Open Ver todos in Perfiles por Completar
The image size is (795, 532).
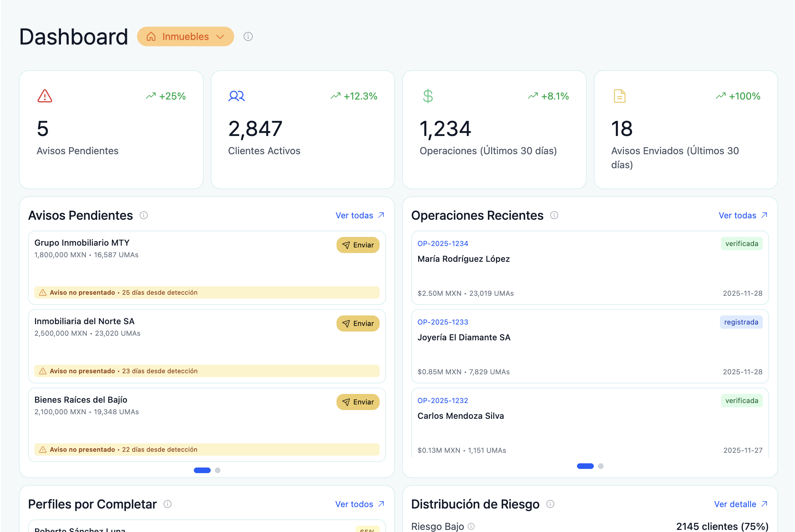[x=360, y=504]
